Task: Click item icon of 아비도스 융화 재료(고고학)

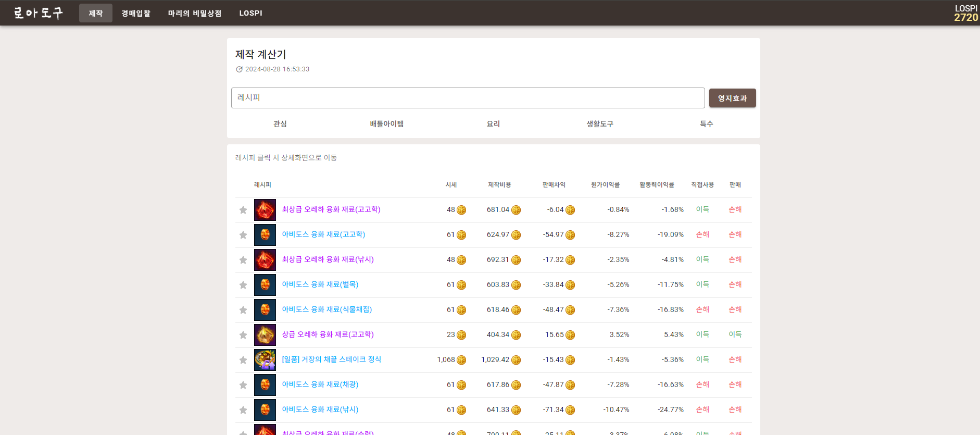Action: [x=265, y=235]
